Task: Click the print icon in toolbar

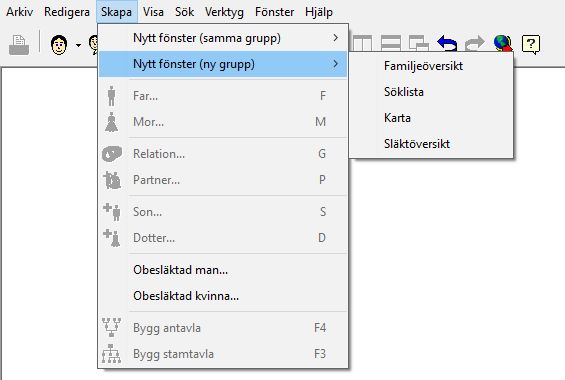Action: (19, 45)
